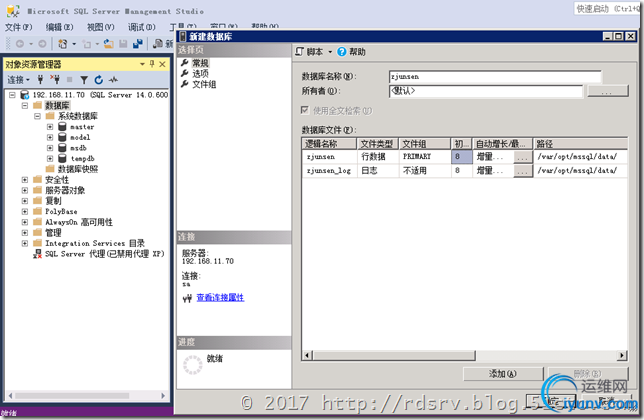Select the 选项 page in 选择页
The height and width of the screenshot is (420, 644).
[x=200, y=73]
